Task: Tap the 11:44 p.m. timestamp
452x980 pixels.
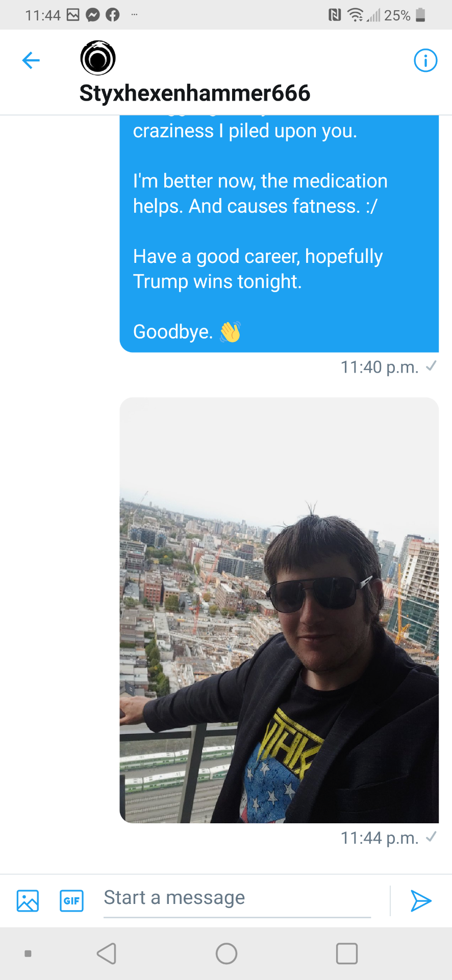Action: point(380,838)
